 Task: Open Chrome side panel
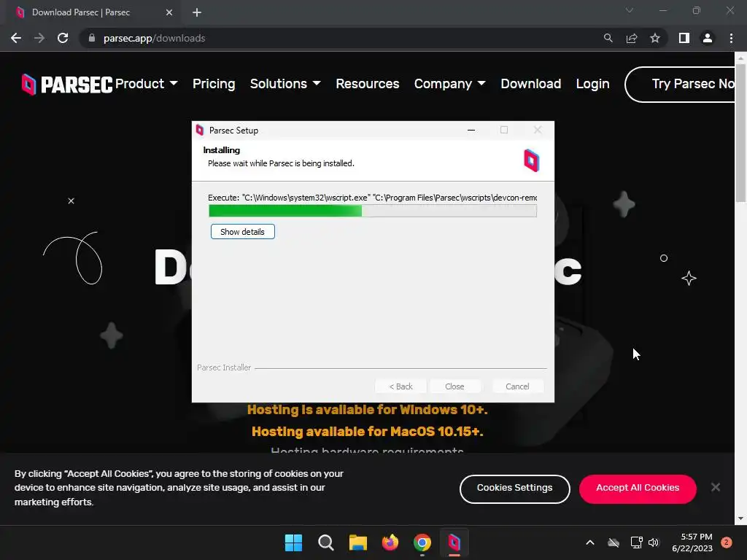[x=684, y=38]
